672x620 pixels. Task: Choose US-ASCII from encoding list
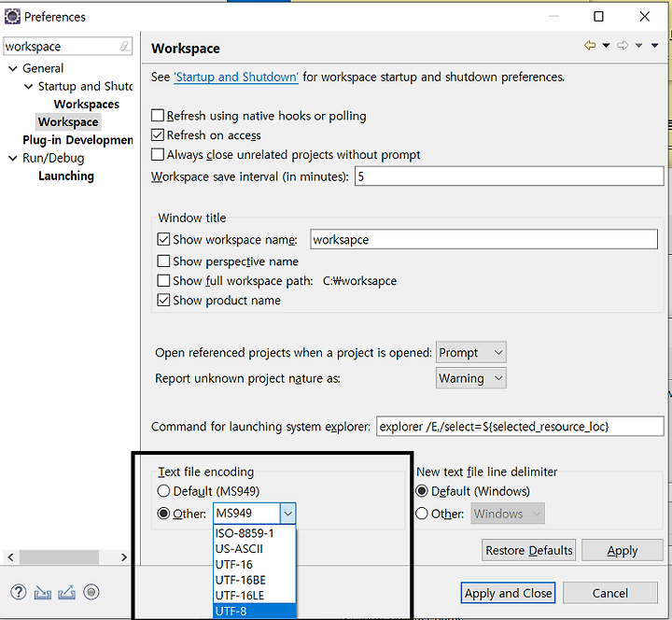254,549
